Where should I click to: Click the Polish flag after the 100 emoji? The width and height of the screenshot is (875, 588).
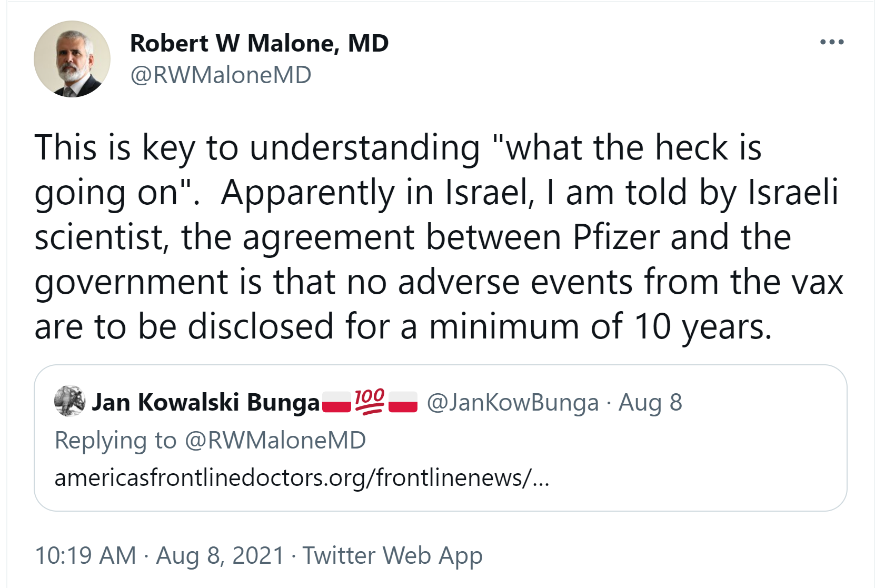click(x=403, y=402)
